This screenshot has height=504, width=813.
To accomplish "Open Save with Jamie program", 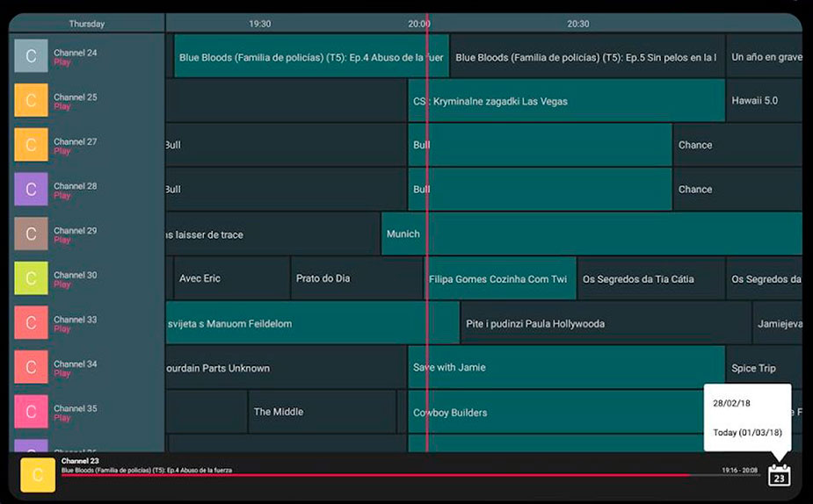I will click(x=567, y=367).
